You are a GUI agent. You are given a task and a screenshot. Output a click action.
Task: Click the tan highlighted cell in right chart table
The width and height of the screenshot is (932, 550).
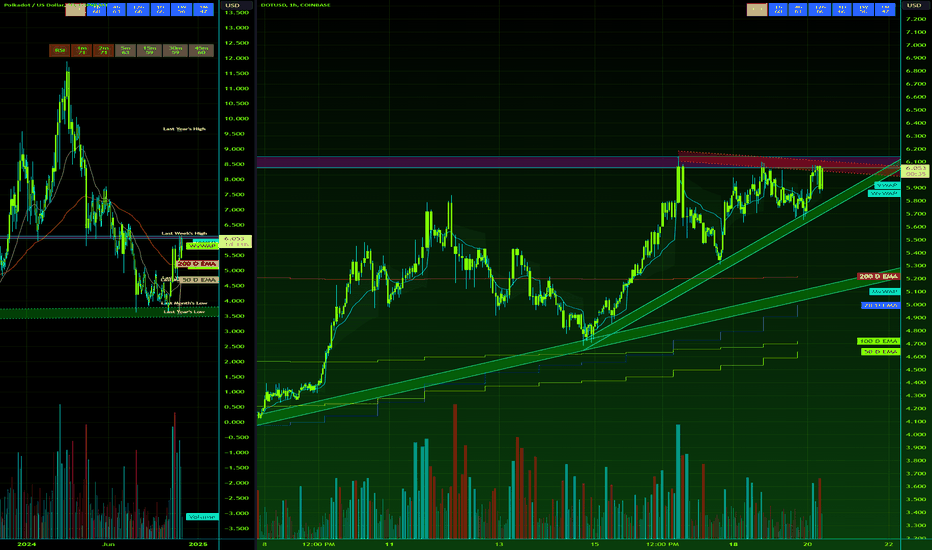(x=757, y=10)
